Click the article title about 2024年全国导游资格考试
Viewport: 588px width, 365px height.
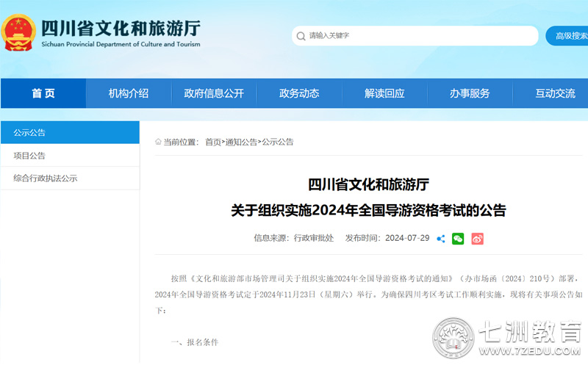[369, 210]
